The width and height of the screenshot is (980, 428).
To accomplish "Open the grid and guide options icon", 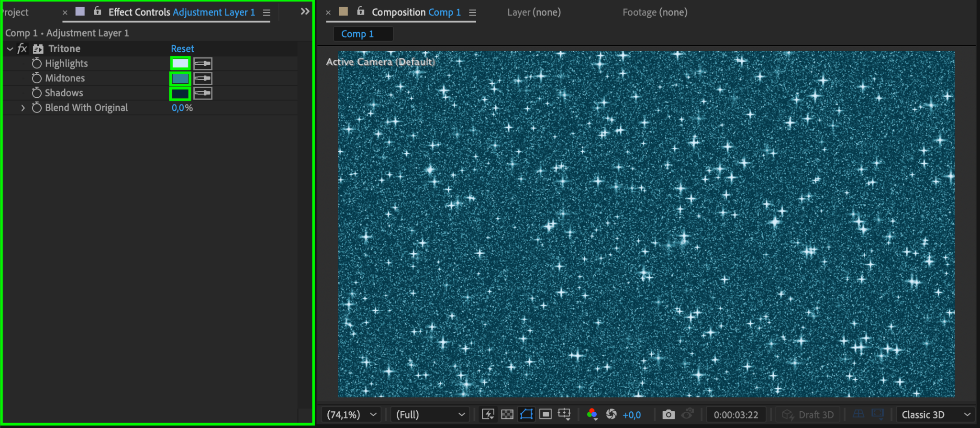I will (x=564, y=415).
